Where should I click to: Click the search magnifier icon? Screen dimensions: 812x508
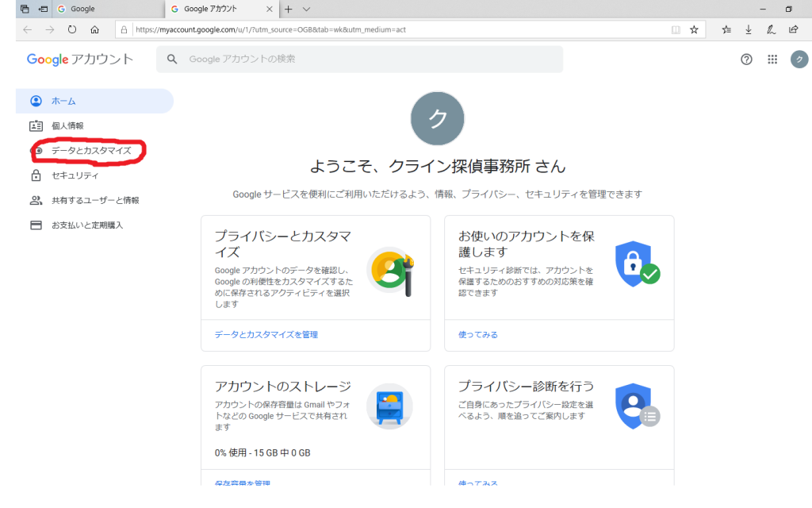[172, 59]
